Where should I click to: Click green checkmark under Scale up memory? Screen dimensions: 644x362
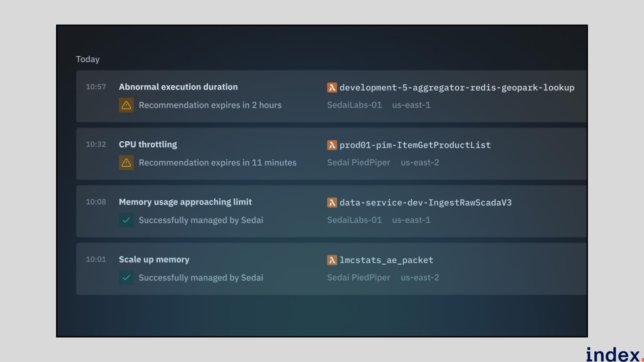point(126,278)
